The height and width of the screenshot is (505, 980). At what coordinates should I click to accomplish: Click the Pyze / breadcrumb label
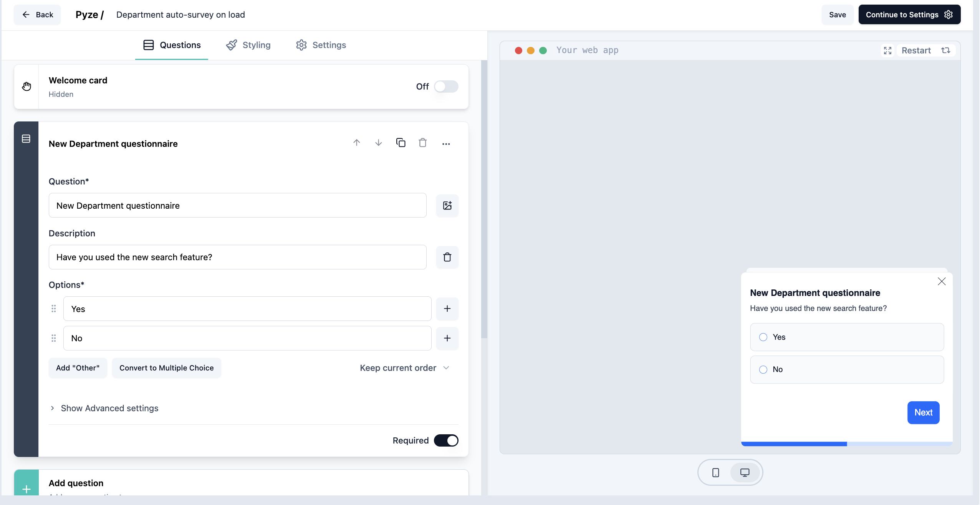point(89,15)
